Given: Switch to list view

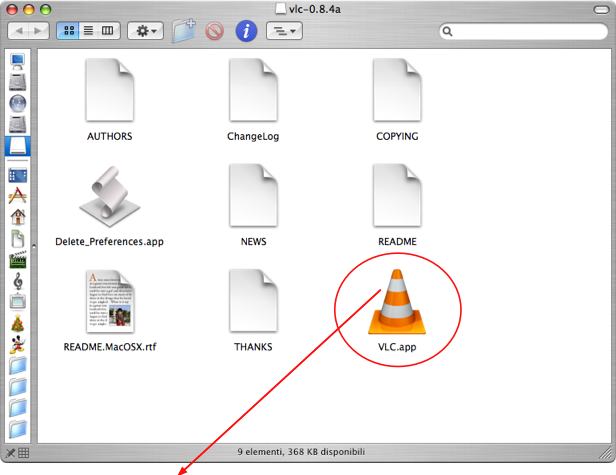Looking at the screenshot, I should [88, 31].
